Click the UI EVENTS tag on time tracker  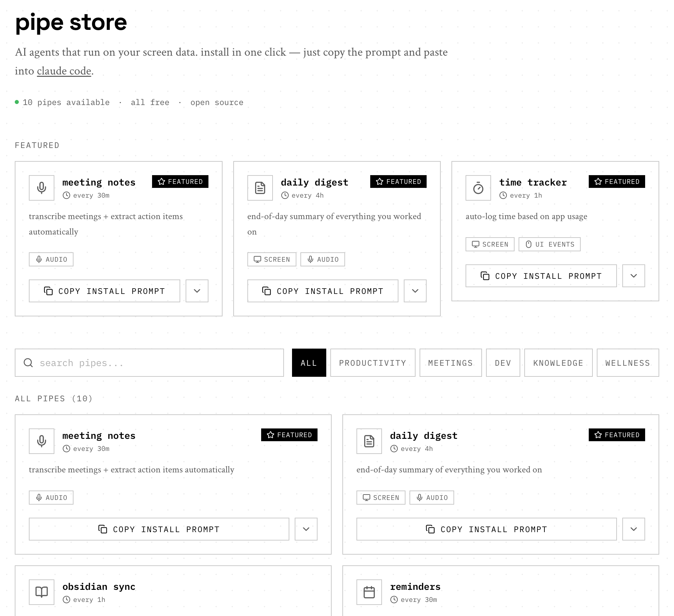pos(549,244)
